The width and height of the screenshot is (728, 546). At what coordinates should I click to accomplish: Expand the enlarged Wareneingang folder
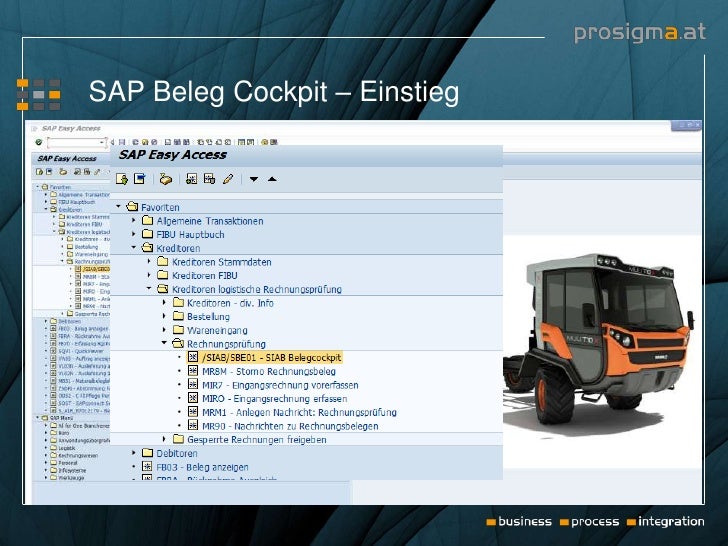point(164,330)
